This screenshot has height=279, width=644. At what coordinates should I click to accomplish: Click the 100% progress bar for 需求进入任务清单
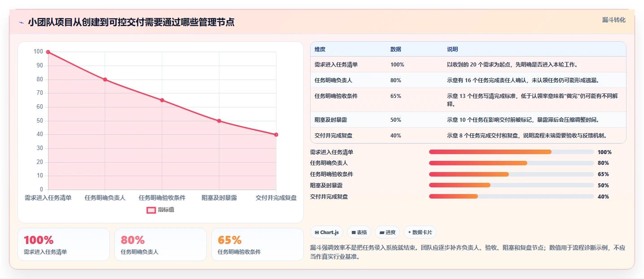512,152
